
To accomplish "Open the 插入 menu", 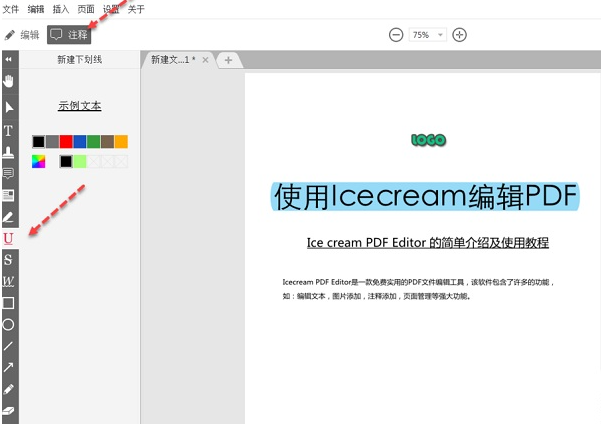I will [x=61, y=9].
